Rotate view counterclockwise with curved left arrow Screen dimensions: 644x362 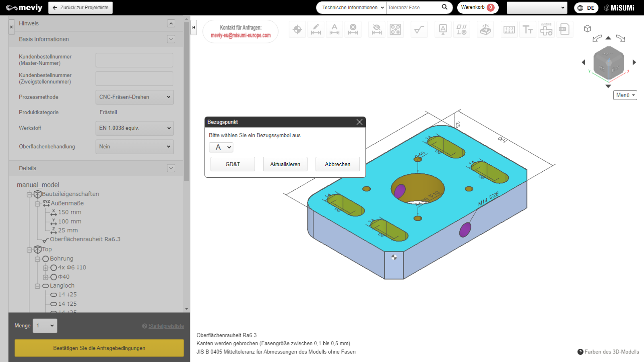coord(597,38)
